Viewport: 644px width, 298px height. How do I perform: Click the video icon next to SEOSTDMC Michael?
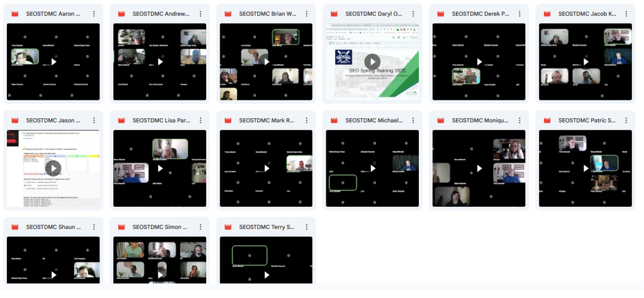coord(335,121)
